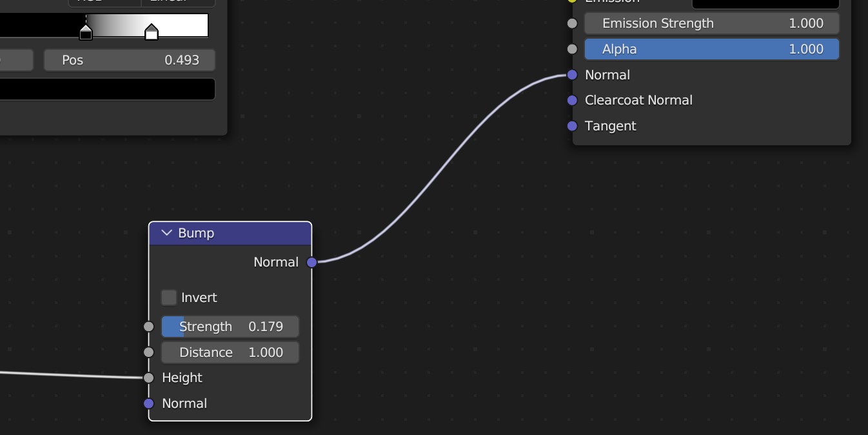Select the white color ramp stop handle
Screen dimensions: 868x435
152,32
